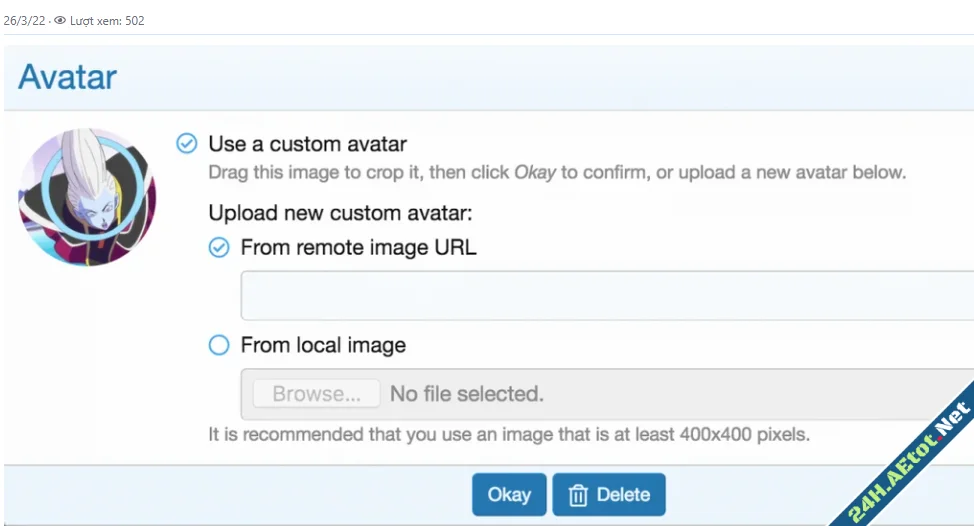Choose the 'From remote image URL' radio option

click(x=219, y=247)
